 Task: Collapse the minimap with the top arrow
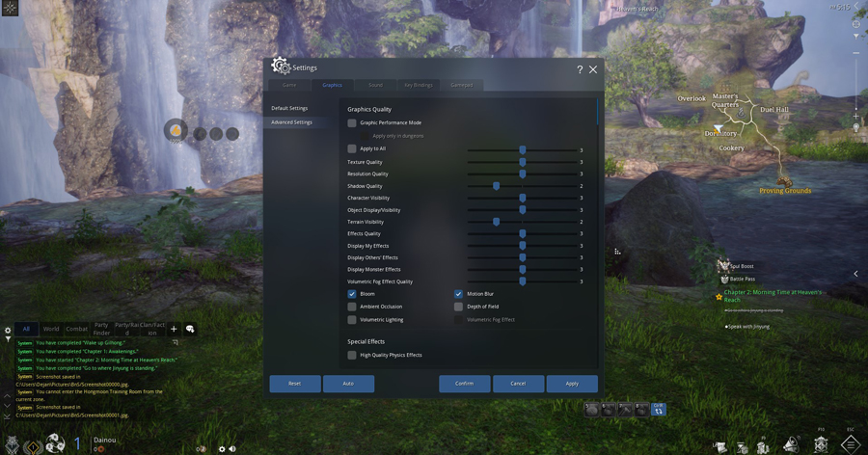pos(858,5)
